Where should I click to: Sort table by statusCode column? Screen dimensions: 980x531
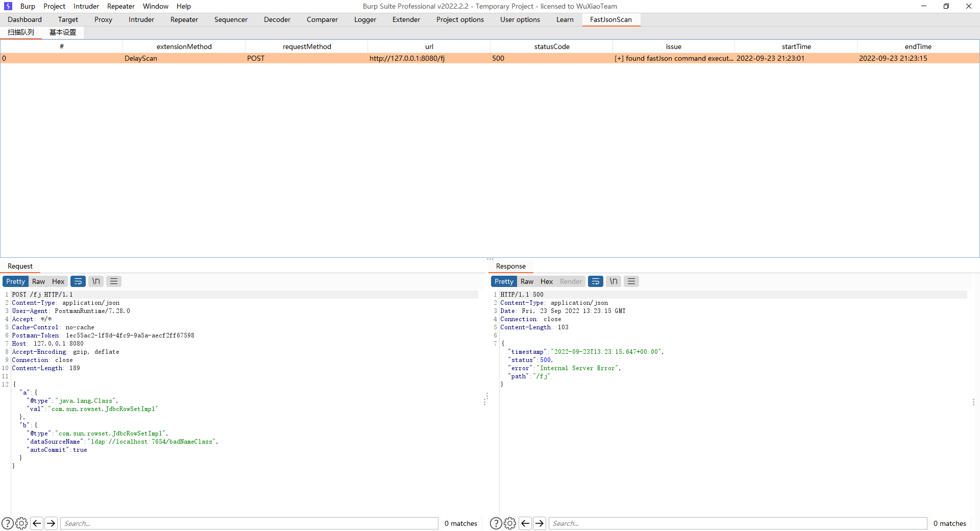[552, 46]
